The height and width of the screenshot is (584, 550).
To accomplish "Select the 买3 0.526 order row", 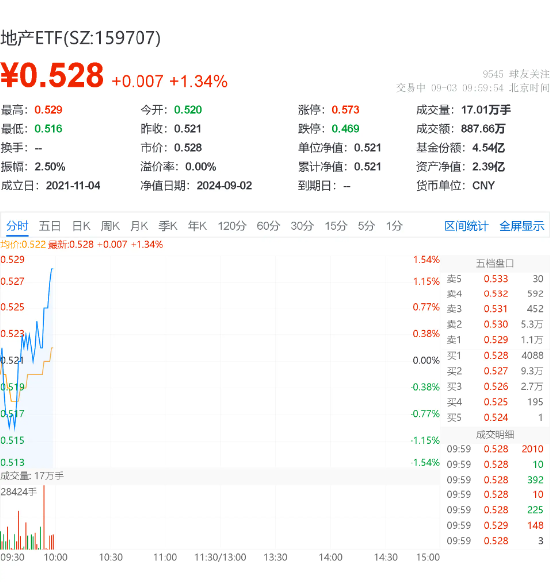I will click(495, 387).
